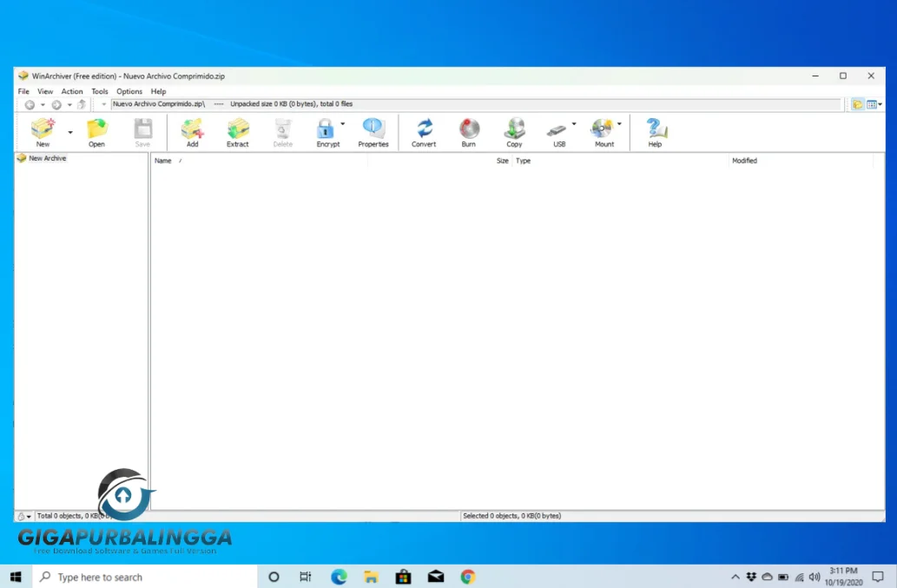Convert the archive with the Convert icon

[423, 130]
